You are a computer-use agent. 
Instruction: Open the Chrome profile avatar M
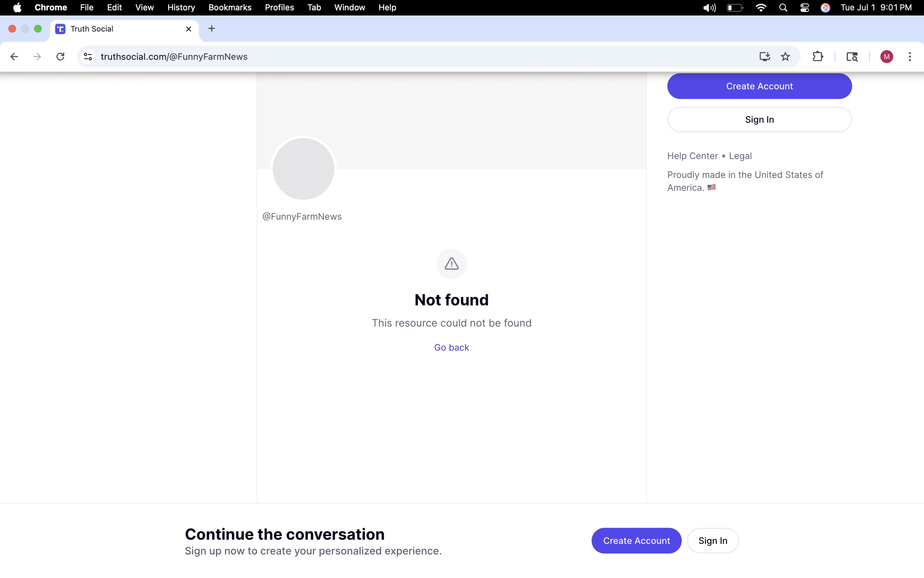pos(886,57)
